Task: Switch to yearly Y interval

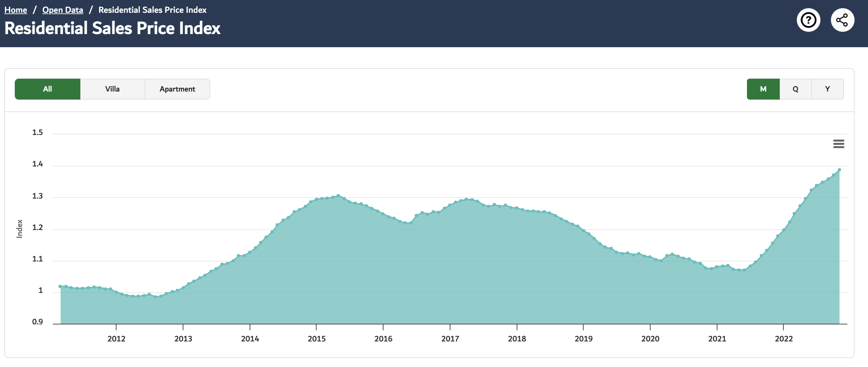Action: (827, 89)
